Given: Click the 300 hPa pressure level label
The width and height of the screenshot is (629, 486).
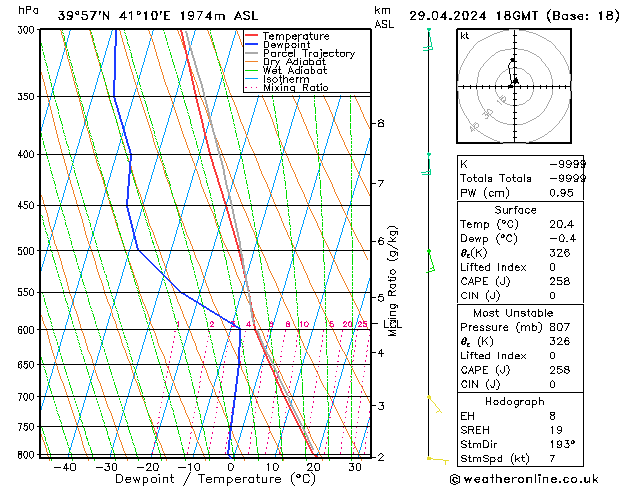Looking at the screenshot, I should click(x=28, y=30).
